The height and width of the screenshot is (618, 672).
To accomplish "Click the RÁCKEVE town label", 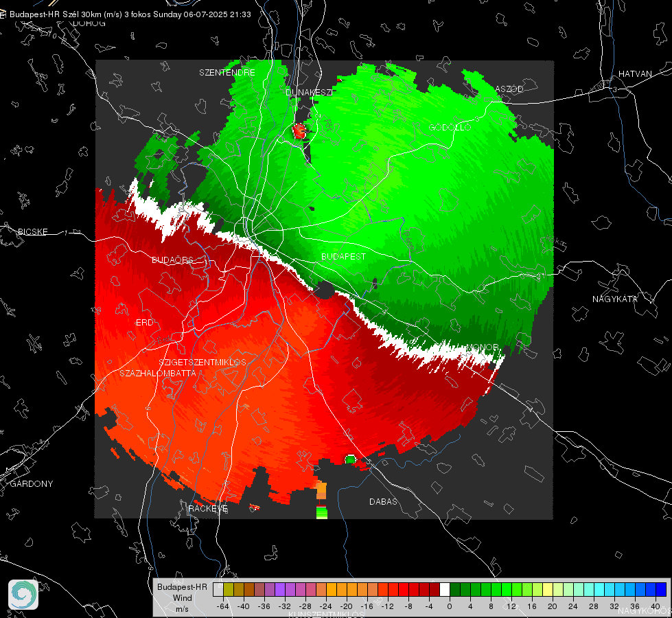I will tap(208, 509).
